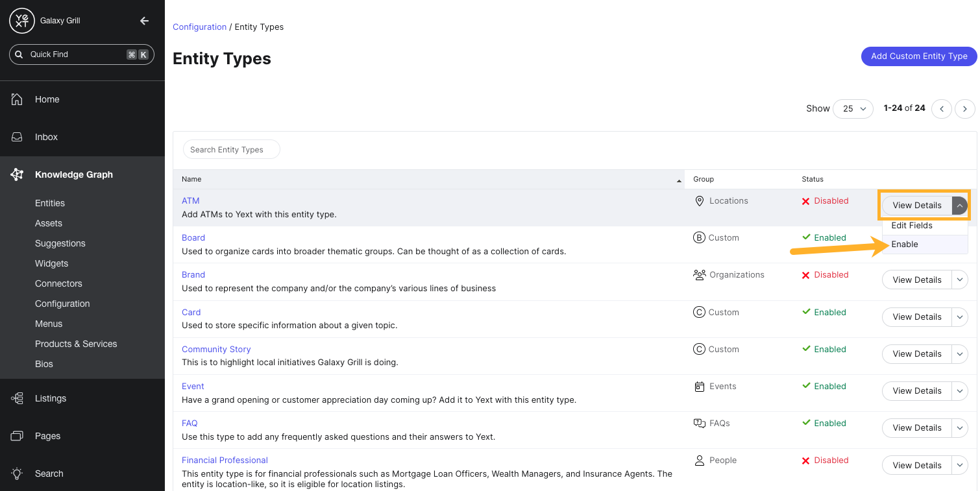The height and width of the screenshot is (491, 980).
Task: Open Assets in the sidebar
Action: 49,223
